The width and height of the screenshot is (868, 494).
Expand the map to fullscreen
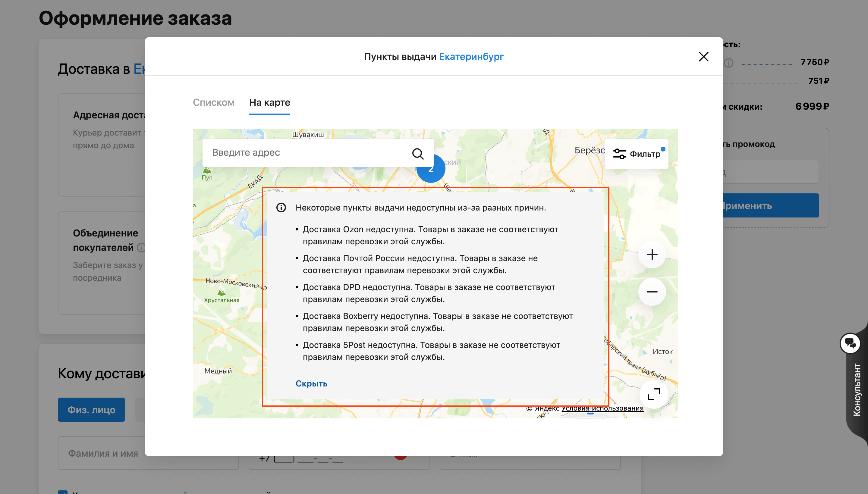tap(654, 394)
